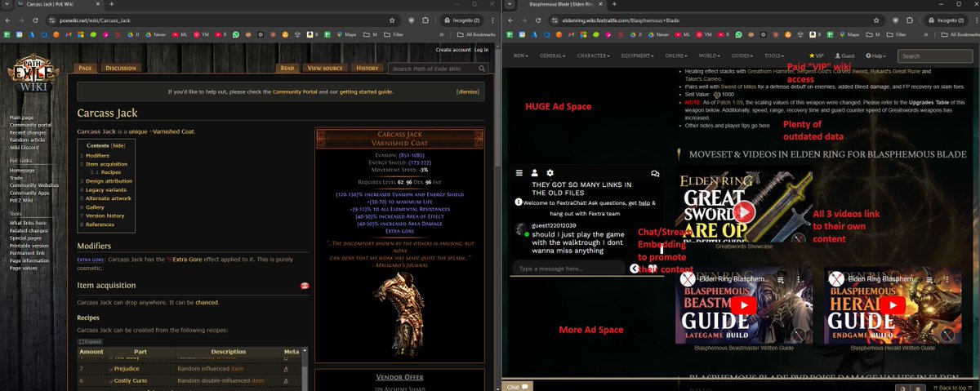Click the Create account link
This screenshot has height=391, width=980.
(x=453, y=50)
